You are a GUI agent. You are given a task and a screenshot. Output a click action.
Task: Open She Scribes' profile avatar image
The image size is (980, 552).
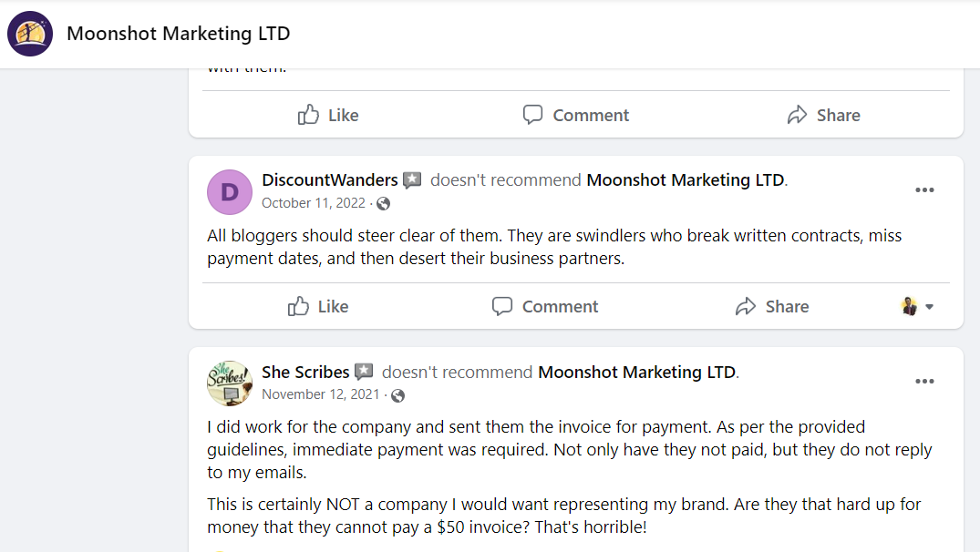click(229, 383)
